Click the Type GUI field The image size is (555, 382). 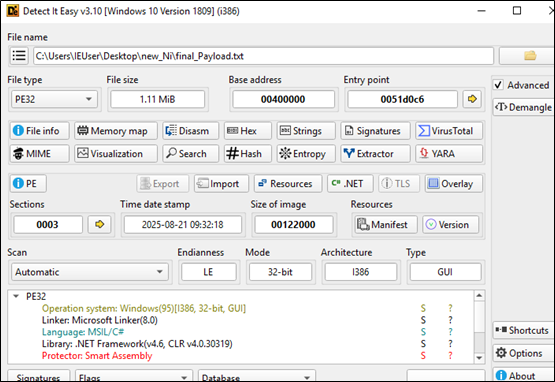445,272
